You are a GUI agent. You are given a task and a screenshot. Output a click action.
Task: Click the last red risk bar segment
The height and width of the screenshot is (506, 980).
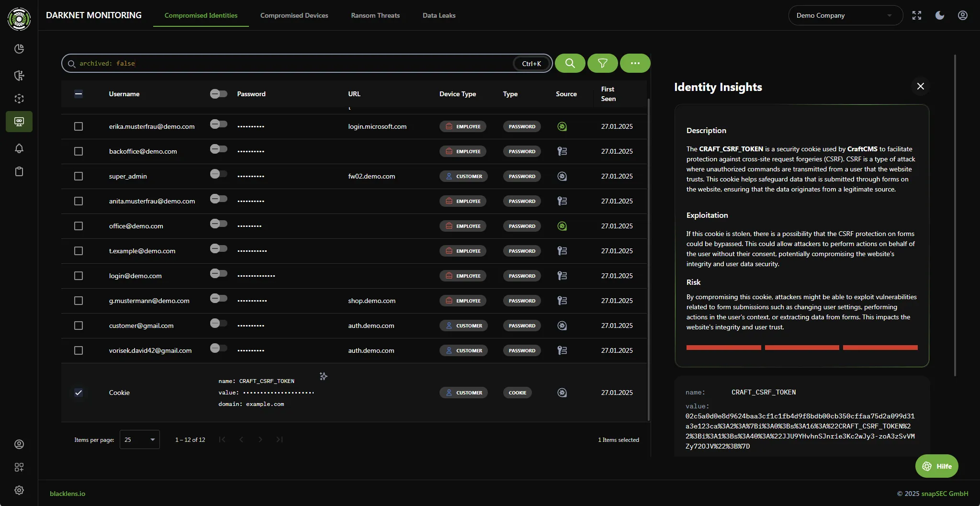pyautogui.click(x=880, y=348)
